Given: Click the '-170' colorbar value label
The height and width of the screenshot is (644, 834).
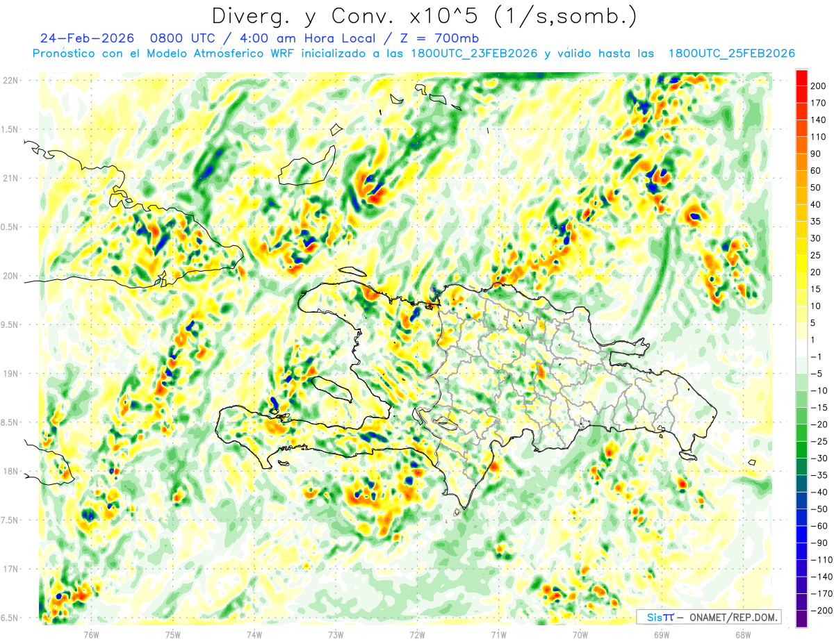Looking at the screenshot, I should pos(820,594).
